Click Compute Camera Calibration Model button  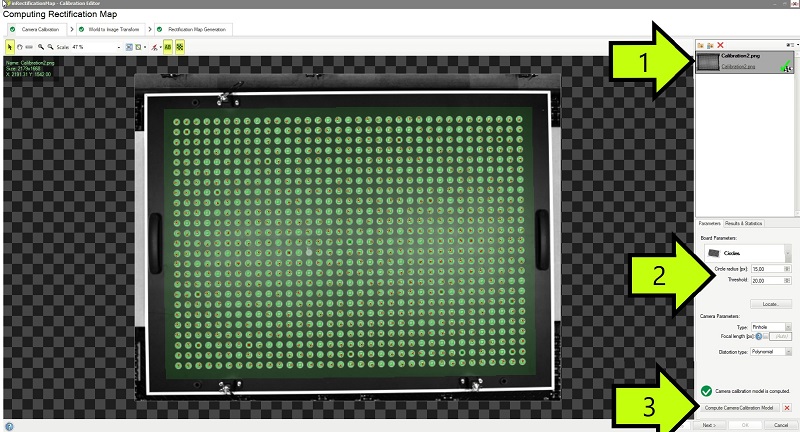[739, 408]
